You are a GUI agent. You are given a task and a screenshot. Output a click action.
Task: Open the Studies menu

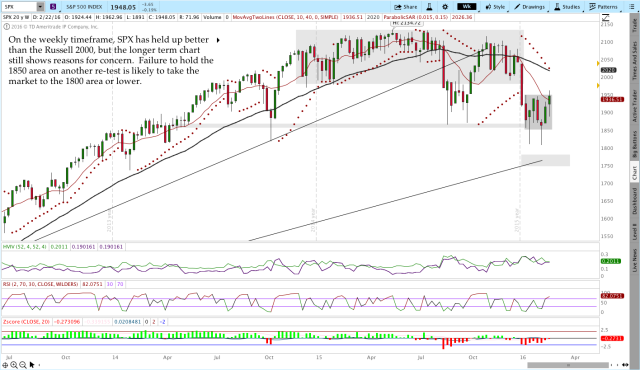567,7
